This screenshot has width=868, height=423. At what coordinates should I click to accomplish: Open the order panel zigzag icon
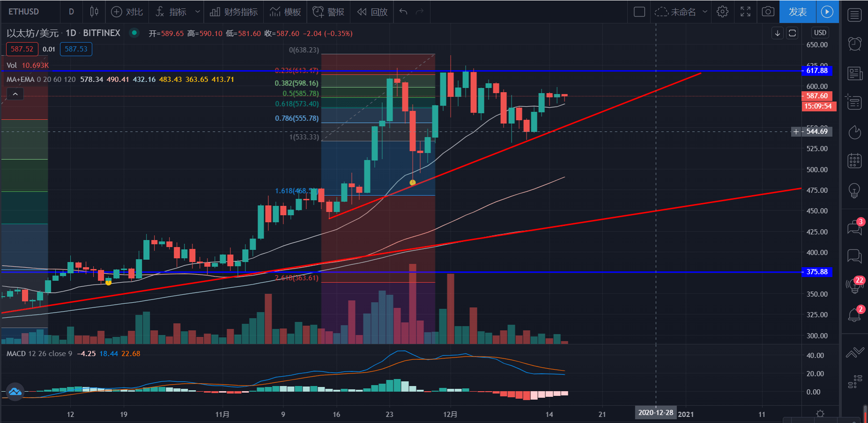[x=855, y=353]
